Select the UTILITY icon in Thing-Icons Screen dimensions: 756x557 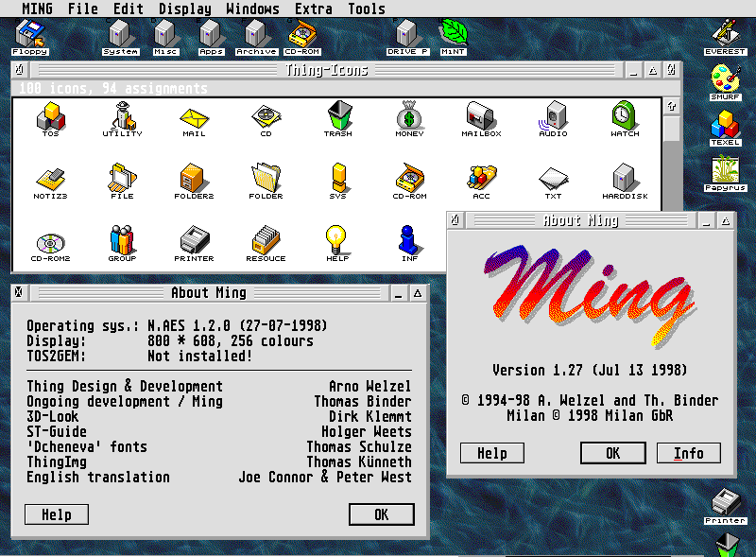122,119
